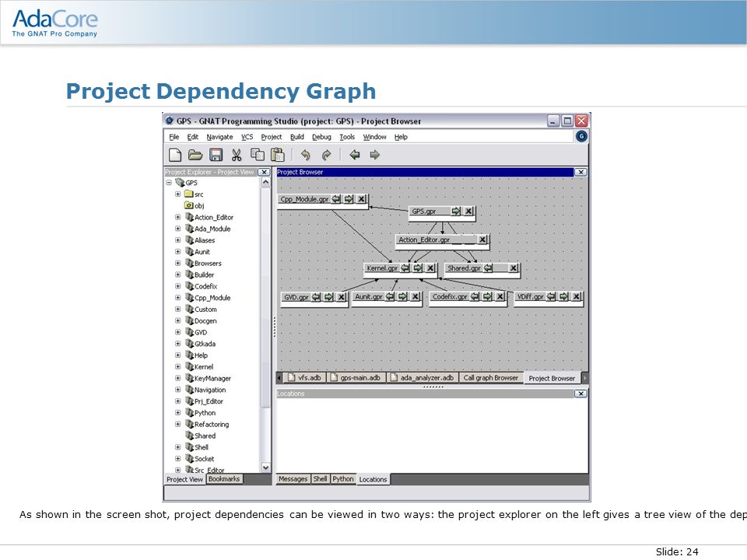This screenshot has width=747, height=560.
Task: Click the Copy toolbar icon
Action: (258, 154)
